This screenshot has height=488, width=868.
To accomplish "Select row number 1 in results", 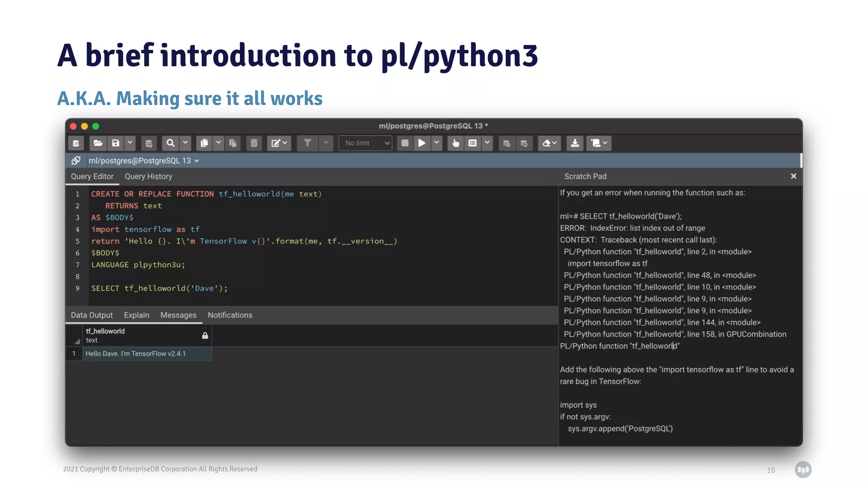I will 74,354.
